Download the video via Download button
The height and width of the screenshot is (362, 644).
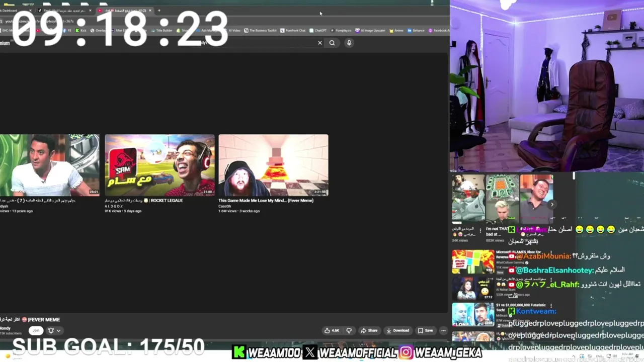(397, 330)
